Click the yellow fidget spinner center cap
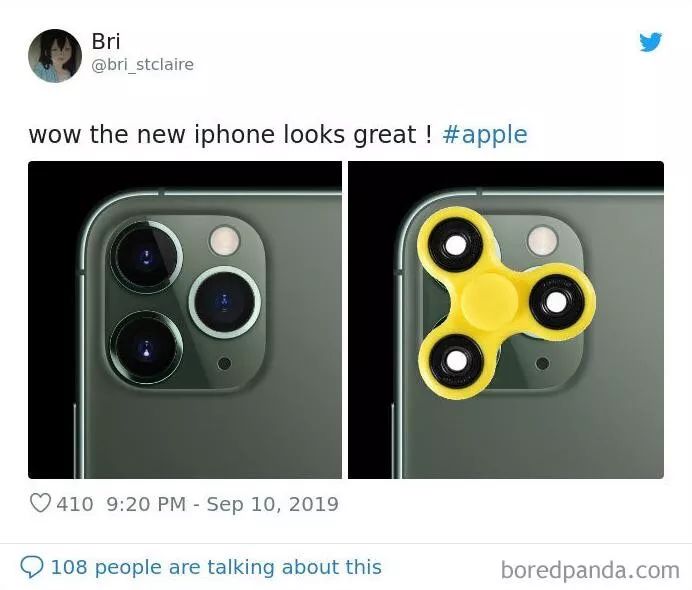This screenshot has height=590, width=692. click(489, 301)
